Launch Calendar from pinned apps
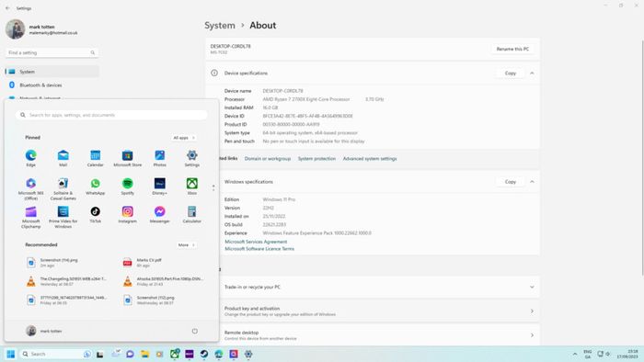The height and width of the screenshot is (362, 644). tap(96, 158)
